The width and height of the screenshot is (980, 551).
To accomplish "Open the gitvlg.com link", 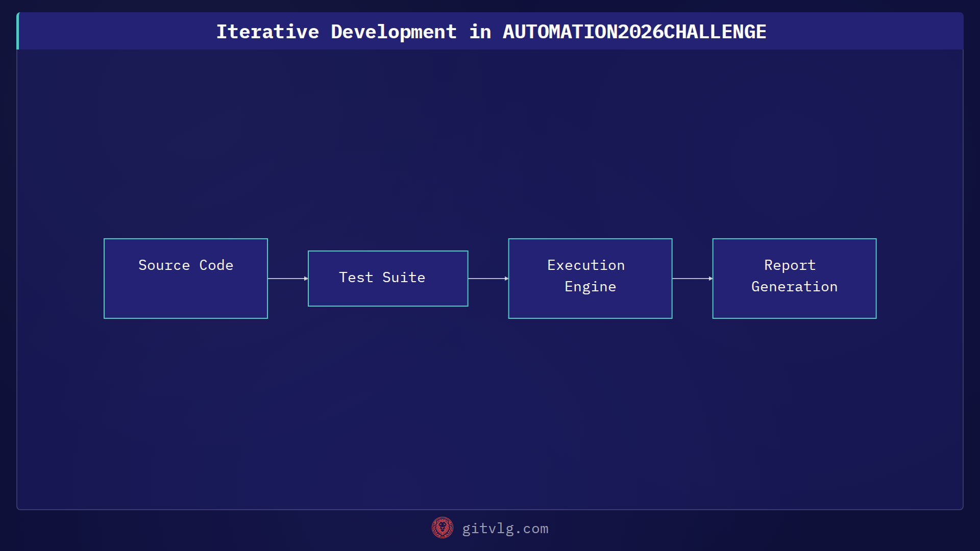I will (505, 529).
